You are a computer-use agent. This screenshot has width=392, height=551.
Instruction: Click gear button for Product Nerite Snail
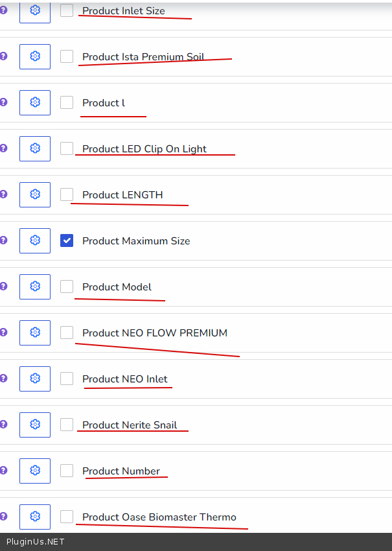coord(35,425)
